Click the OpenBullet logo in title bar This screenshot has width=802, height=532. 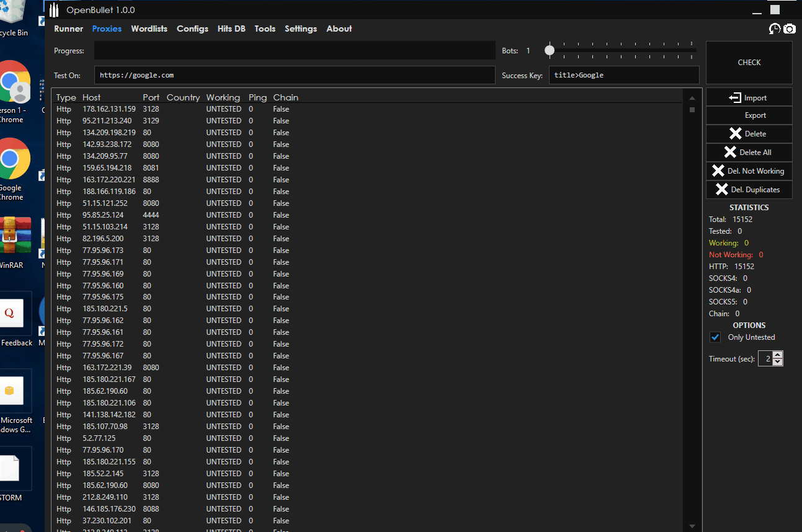55,10
